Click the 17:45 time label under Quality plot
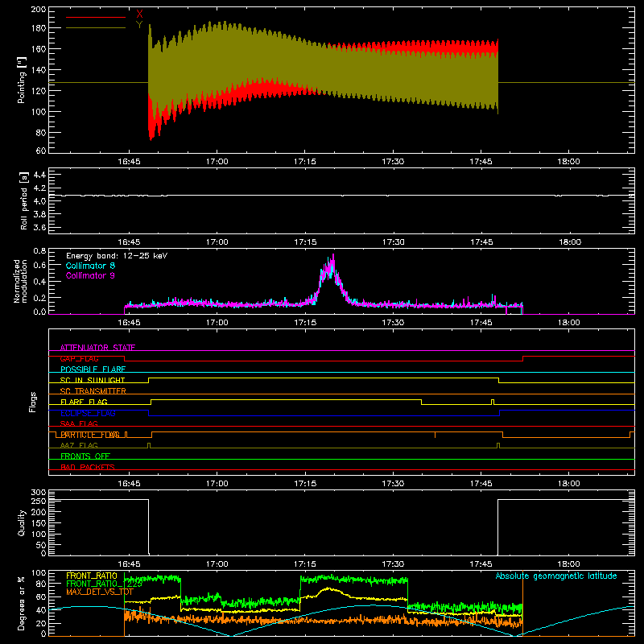The image size is (644, 644). point(481,564)
